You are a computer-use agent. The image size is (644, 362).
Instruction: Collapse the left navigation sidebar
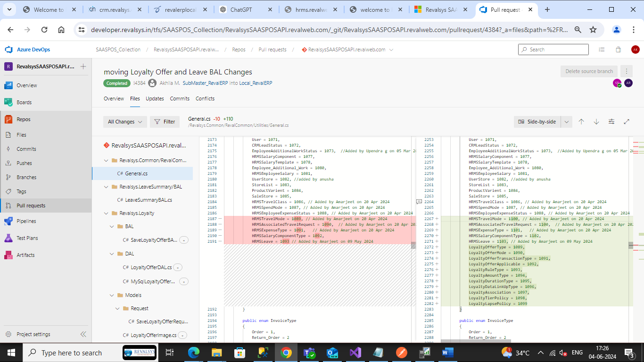83,334
